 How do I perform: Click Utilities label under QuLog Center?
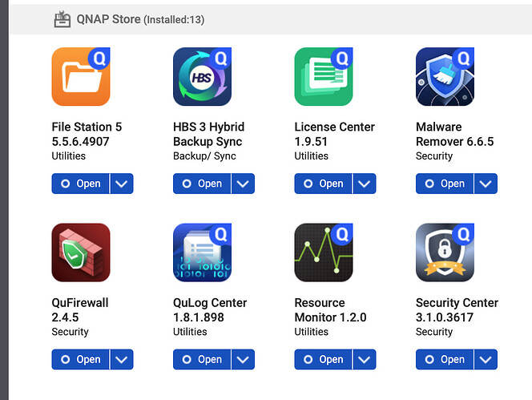tap(190, 332)
